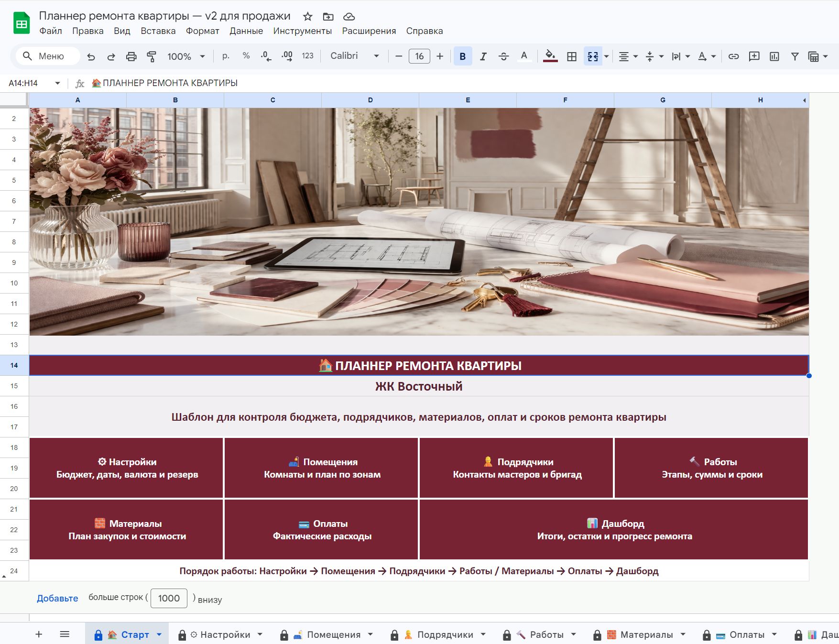This screenshot has height=644, width=839.
Task: Switch to the Материалы sheet tab
Action: coord(646,634)
